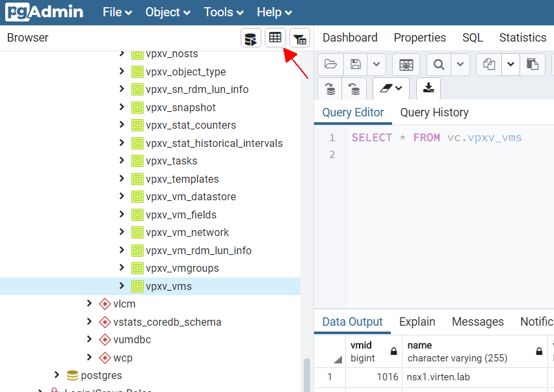The image size is (554, 392).
Task: Open the Messages tab
Action: pos(478,322)
